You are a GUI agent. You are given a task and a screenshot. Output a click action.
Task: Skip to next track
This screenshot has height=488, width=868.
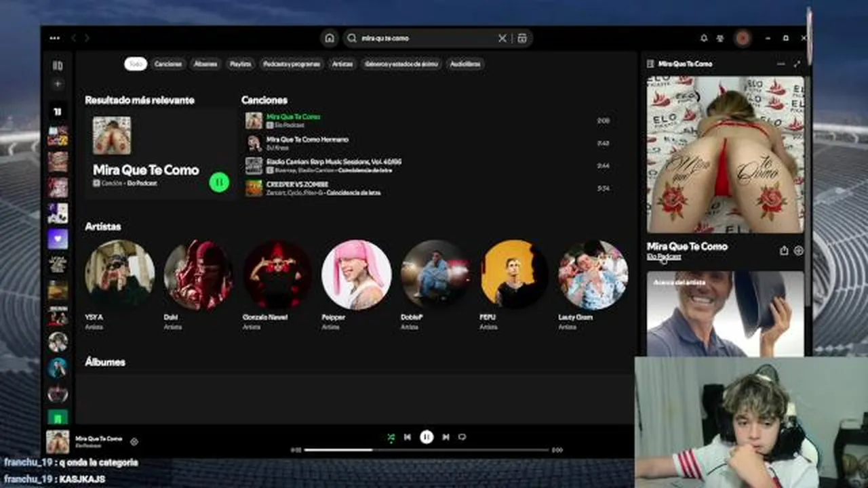pyautogui.click(x=446, y=437)
